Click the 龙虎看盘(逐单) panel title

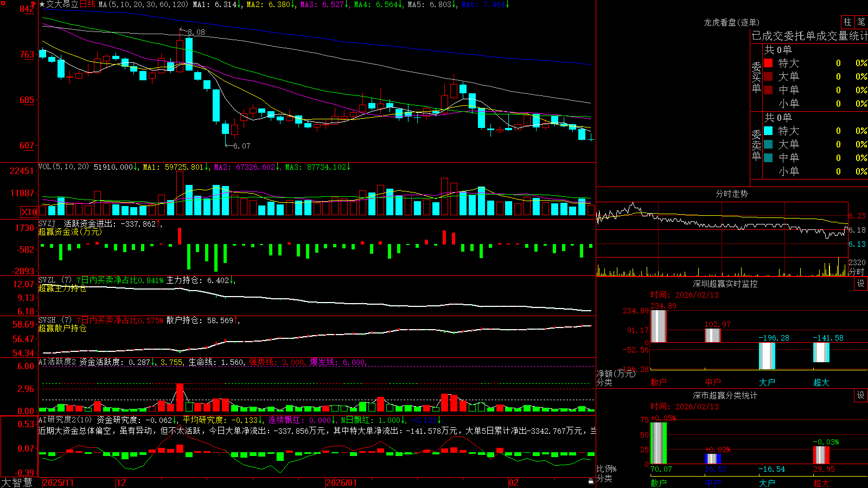(x=731, y=22)
